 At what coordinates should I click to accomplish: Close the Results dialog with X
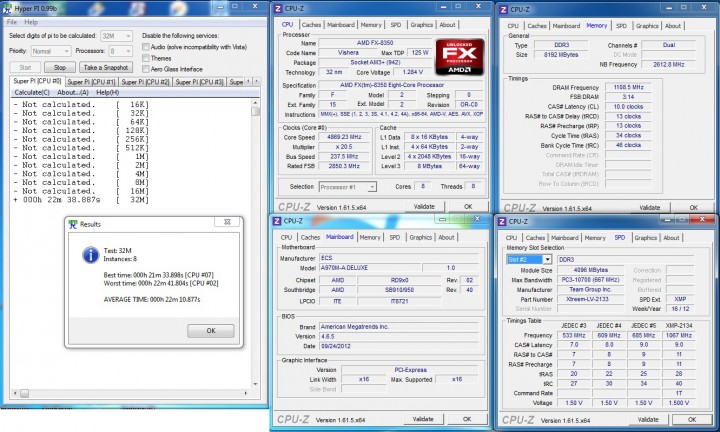(x=227, y=222)
